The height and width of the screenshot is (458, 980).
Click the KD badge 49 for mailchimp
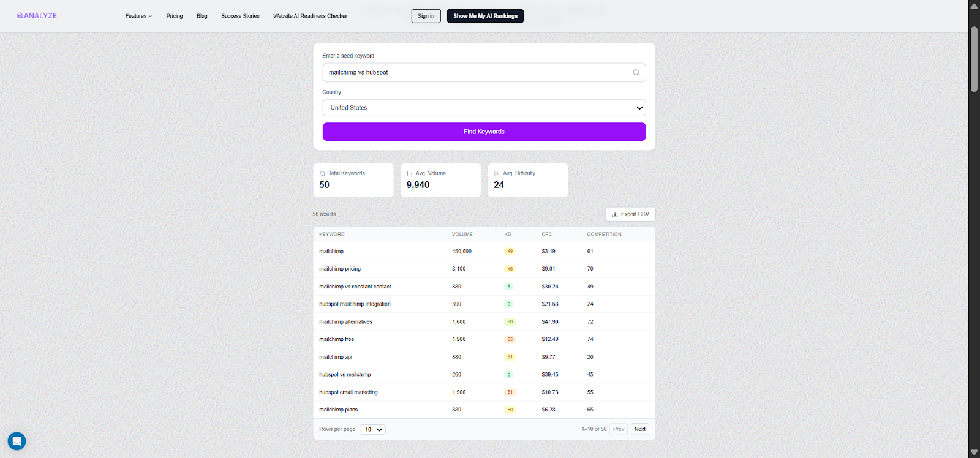pos(510,251)
